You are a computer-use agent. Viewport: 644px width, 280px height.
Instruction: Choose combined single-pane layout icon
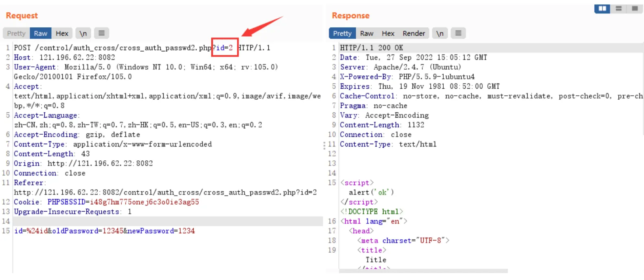634,9
